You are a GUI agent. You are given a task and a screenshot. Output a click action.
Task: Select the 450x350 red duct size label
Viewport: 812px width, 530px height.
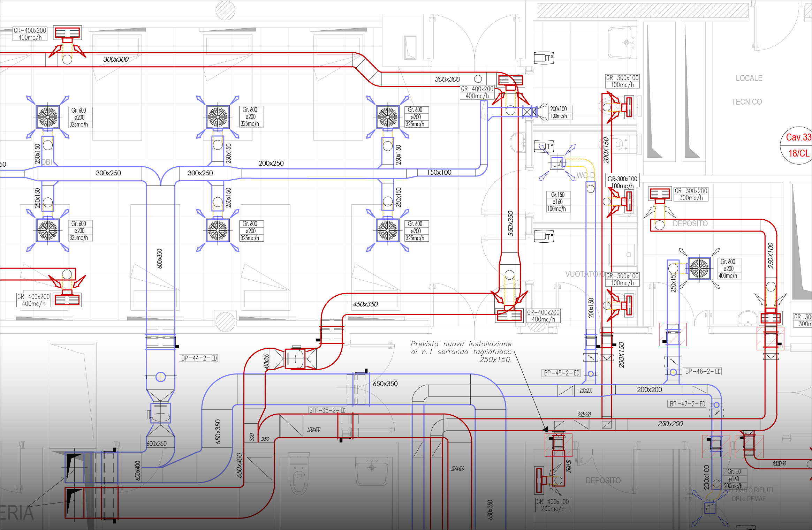[365, 304]
